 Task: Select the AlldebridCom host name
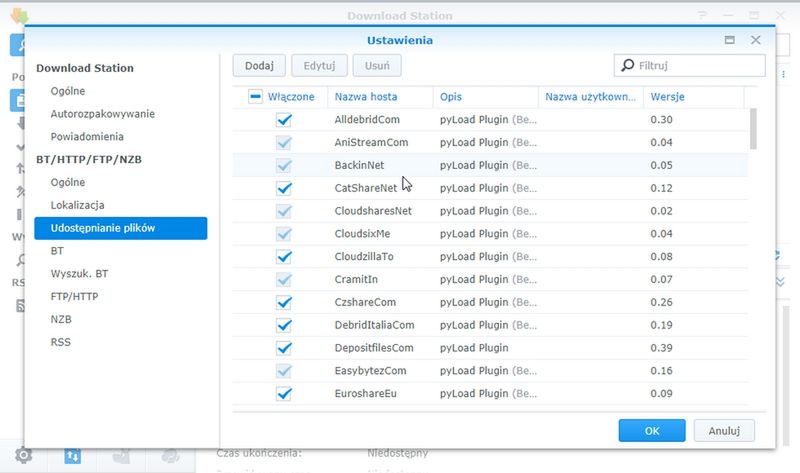367,120
